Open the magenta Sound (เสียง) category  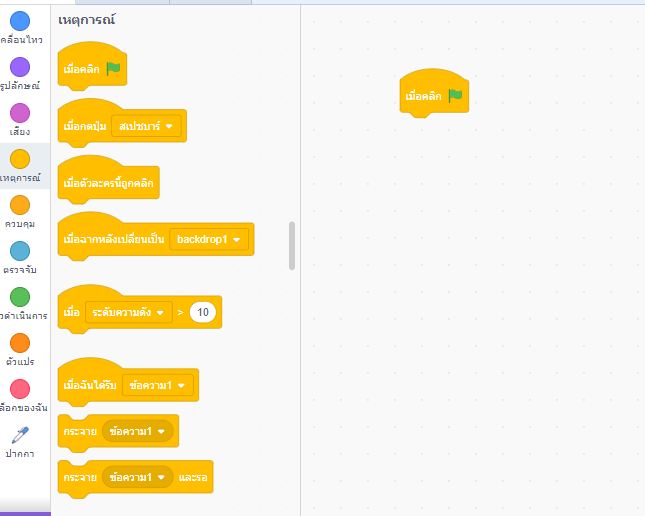pyautogui.click(x=20, y=120)
